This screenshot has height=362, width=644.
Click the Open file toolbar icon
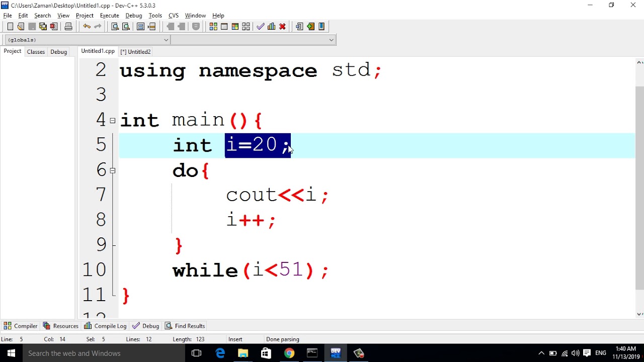(x=21, y=27)
